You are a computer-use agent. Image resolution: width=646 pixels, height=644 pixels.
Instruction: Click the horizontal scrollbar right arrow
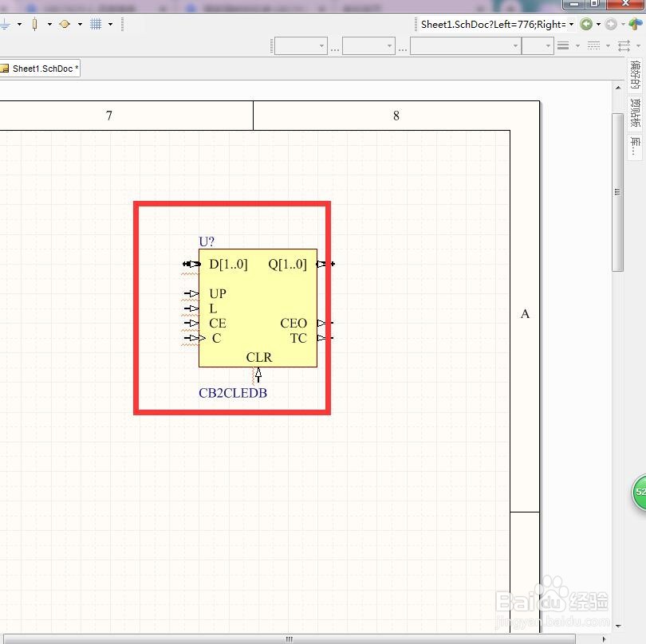(604, 639)
